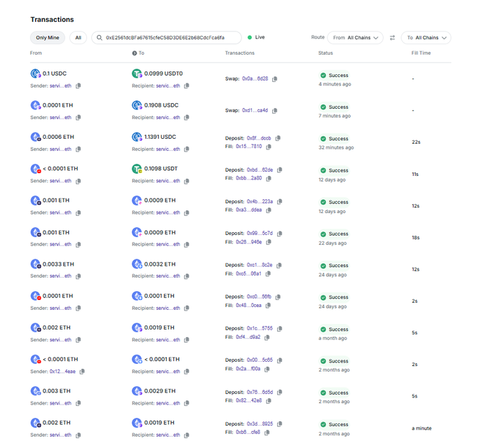Copy fill hash 0x2a...f00a
The height and width of the screenshot is (448, 477).
267,369
